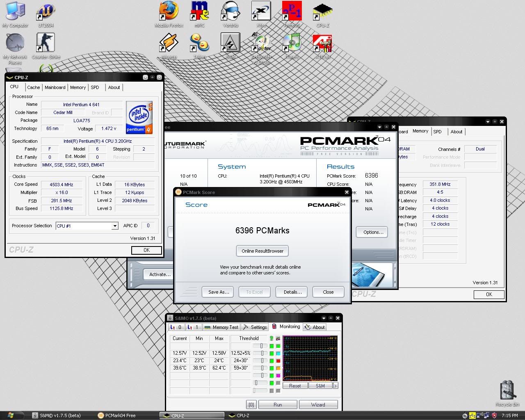Screen dimensions: 525x420
Task: Open the Memory Test tab in S&M
Action: pyautogui.click(x=221, y=327)
